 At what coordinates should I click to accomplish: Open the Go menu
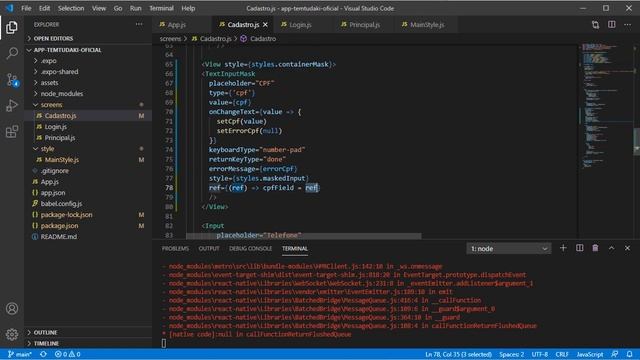click(x=118, y=8)
